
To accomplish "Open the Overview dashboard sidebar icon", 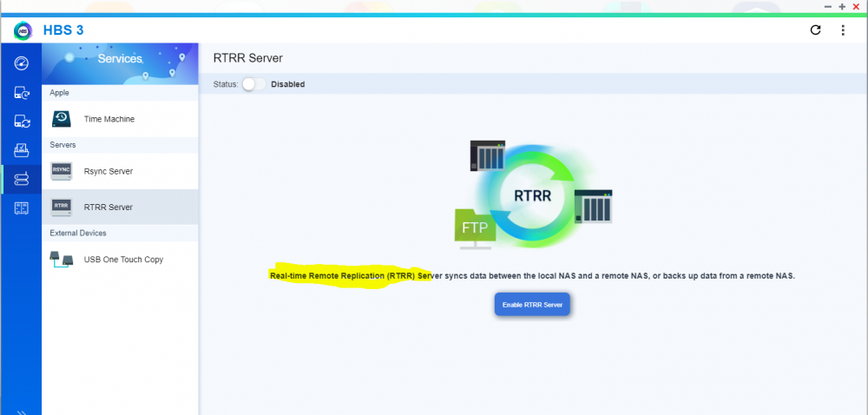I will (x=21, y=63).
